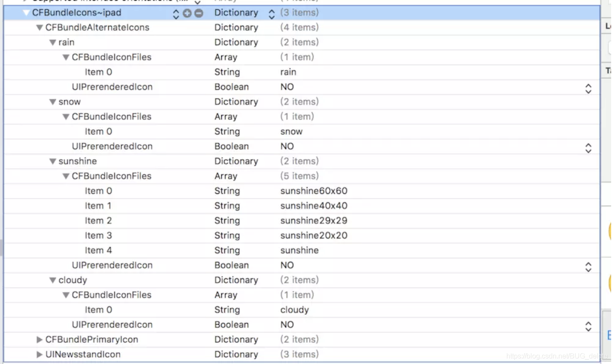
Task: Select the CFBundleAlternateIcons key
Action: pyautogui.click(x=97, y=27)
